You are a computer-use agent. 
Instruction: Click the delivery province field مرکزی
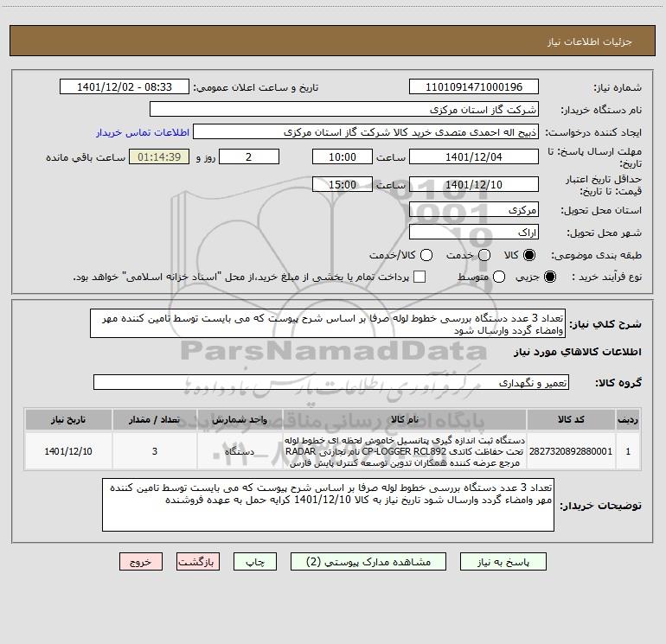[474, 209]
